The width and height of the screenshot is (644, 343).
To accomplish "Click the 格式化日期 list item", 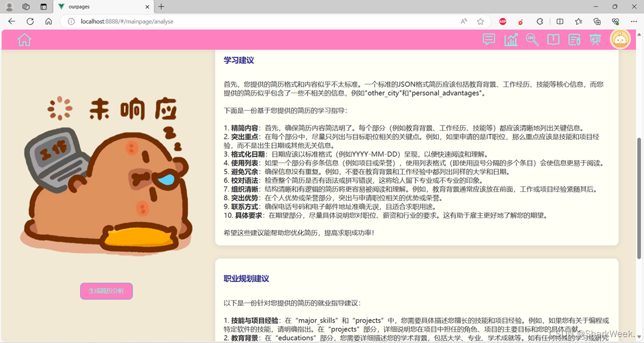I will 356,154.
